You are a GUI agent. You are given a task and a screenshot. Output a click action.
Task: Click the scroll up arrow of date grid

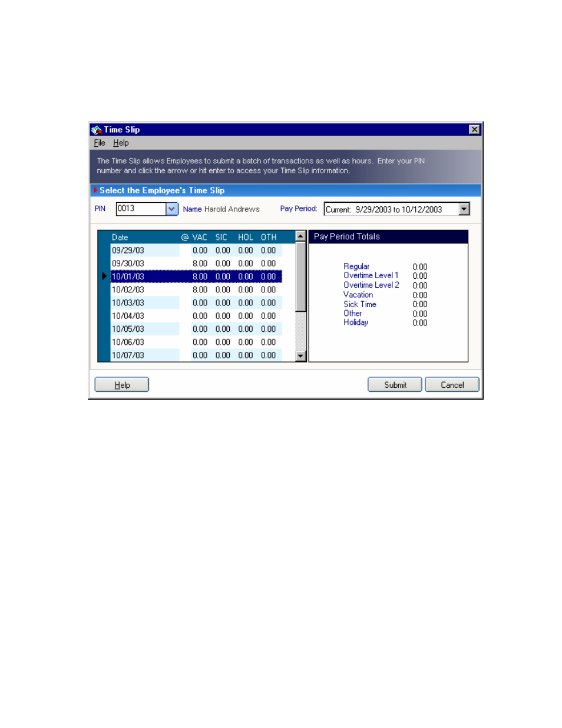point(301,236)
